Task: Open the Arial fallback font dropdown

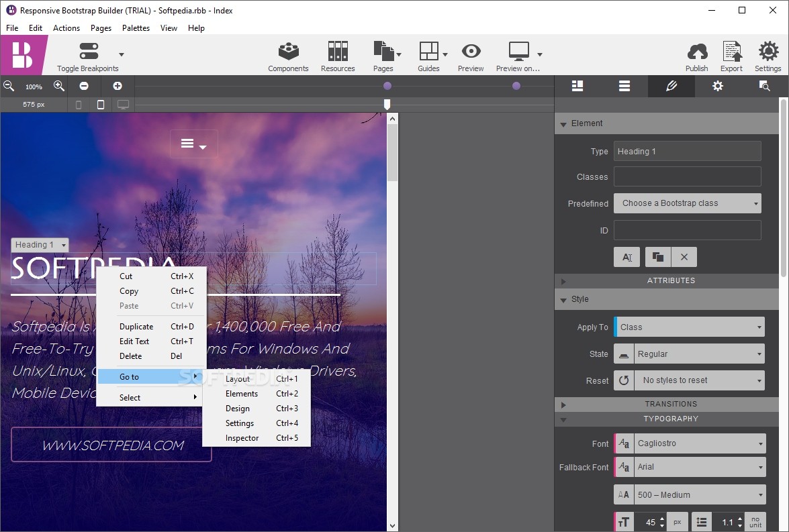Action: point(700,467)
